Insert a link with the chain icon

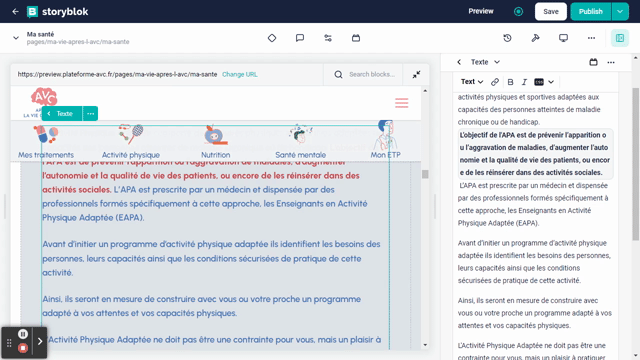(495, 82)
